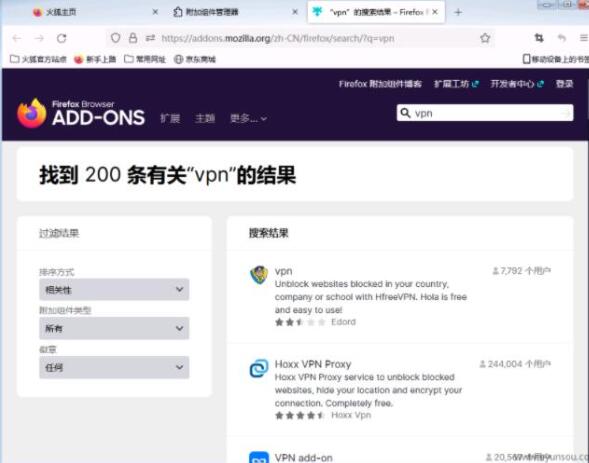Open the 主题 navigation item
589x463 pixels.
(x=205, y=119)
